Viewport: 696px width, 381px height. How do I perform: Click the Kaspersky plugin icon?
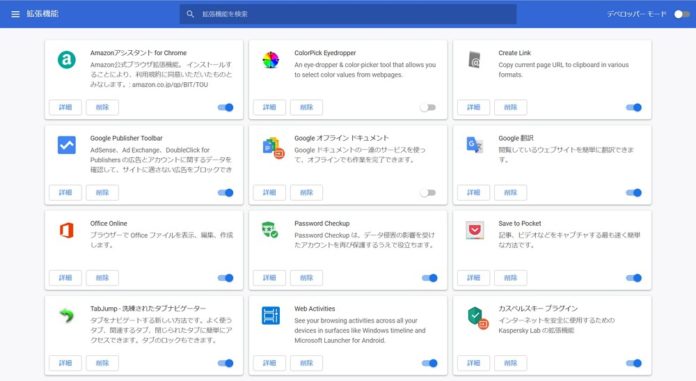pyautogui.click(x=478, y=318)
